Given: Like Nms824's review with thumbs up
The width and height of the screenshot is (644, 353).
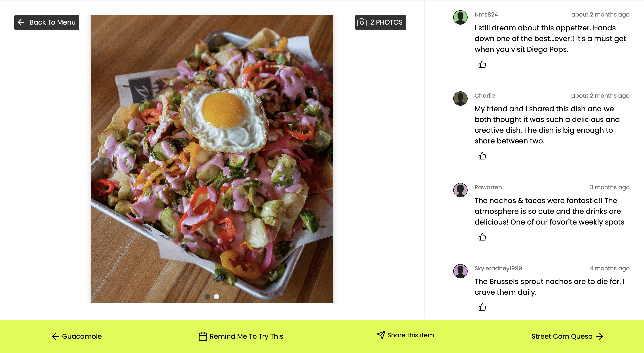Looking at the screenshot, I should (482, 64).
